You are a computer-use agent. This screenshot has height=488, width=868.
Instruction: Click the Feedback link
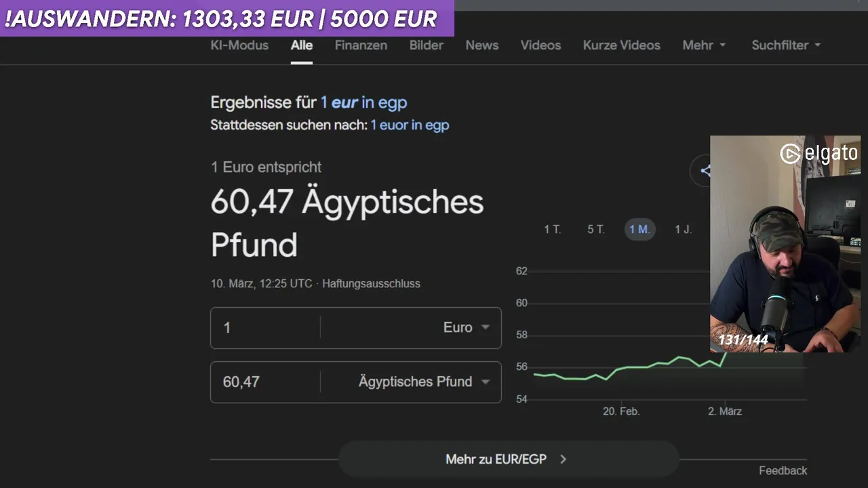pos(783,471)
